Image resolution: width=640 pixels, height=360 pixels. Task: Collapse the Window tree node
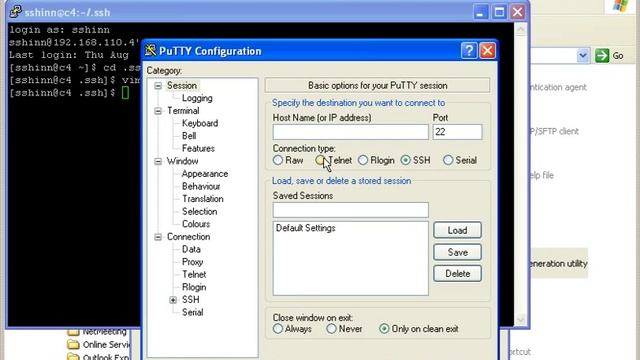tap(158, 162)
